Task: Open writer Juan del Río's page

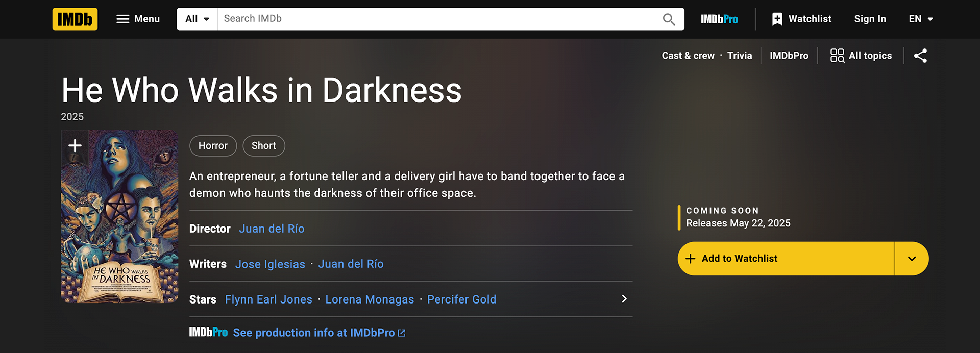Action: coord(351,264)
